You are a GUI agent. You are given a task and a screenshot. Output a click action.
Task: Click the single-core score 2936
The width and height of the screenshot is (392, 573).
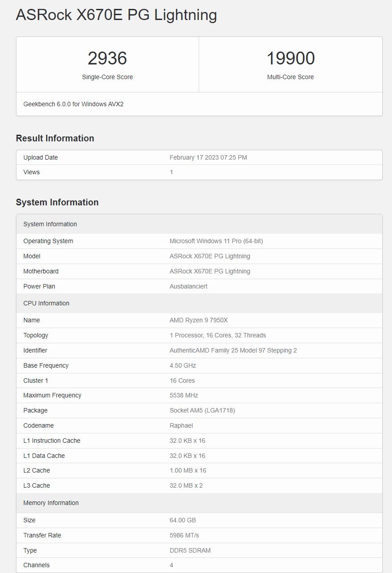pos(107,58)
